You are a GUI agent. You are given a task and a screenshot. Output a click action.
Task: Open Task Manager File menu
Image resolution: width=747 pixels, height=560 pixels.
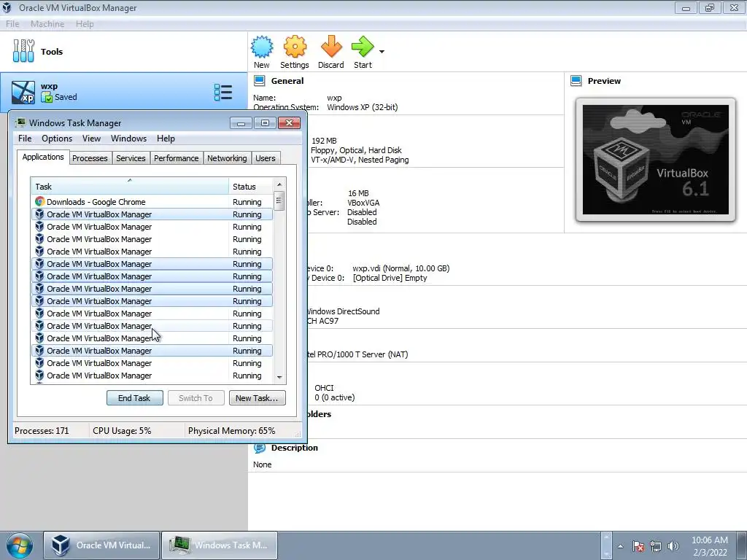[x=25, y=139]
